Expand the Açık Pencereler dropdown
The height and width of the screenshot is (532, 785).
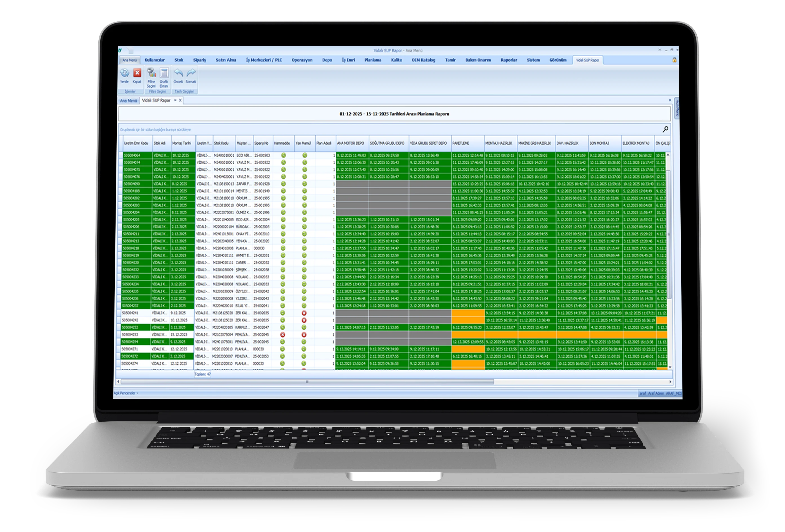(126, 393)
